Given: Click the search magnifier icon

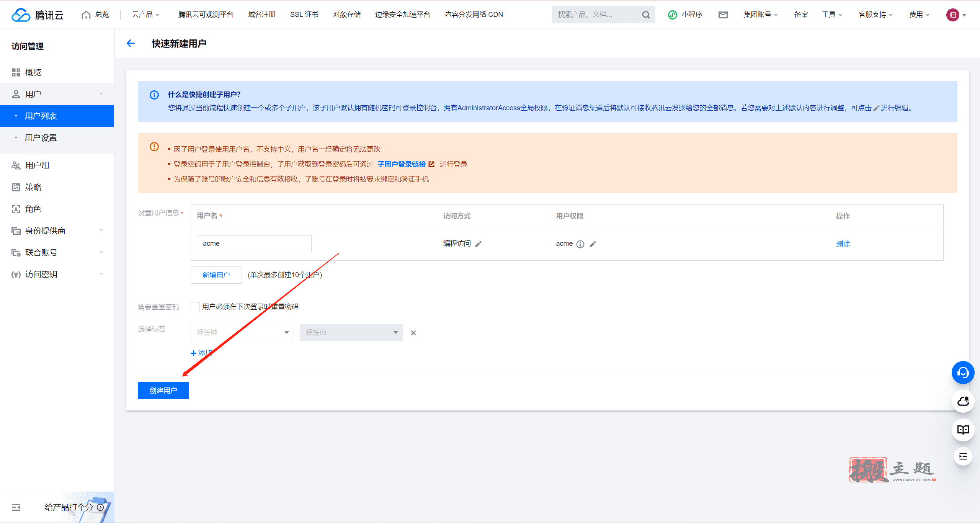Looking at the screenshot, I should [x=646, y=15].
